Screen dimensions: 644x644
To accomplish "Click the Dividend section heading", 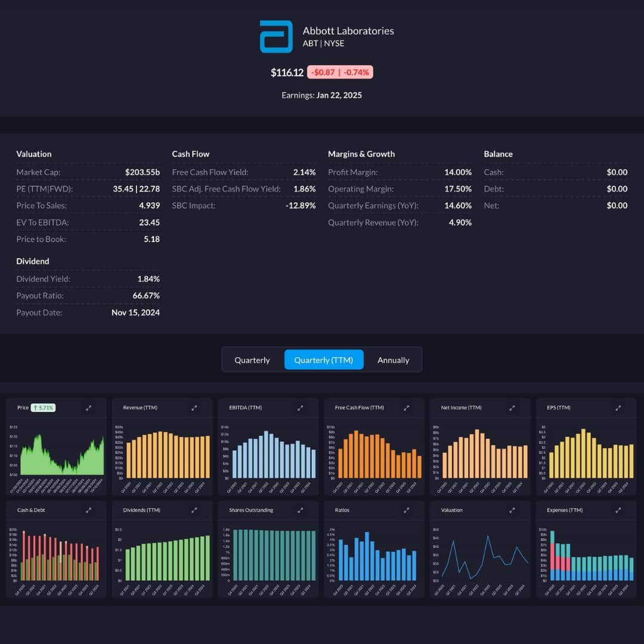I will point(32,261).
